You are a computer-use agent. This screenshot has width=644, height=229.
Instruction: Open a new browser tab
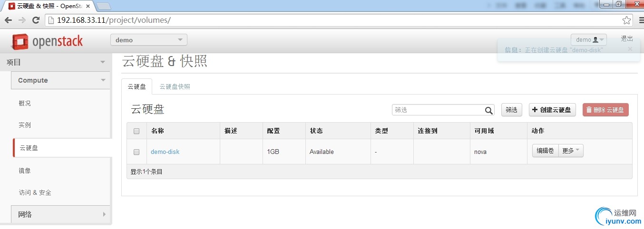tap(104, 6)
